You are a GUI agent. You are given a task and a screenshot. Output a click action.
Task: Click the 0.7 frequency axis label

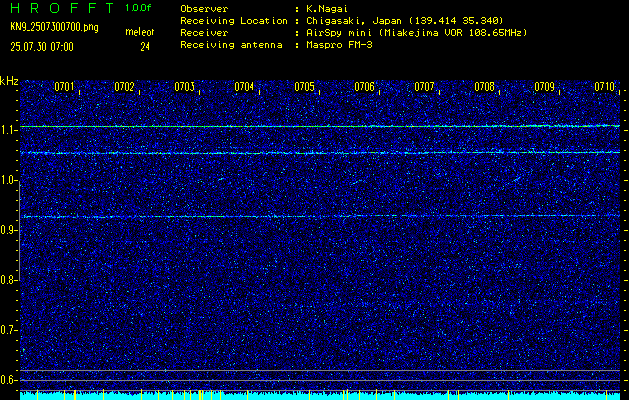point(8,330)
